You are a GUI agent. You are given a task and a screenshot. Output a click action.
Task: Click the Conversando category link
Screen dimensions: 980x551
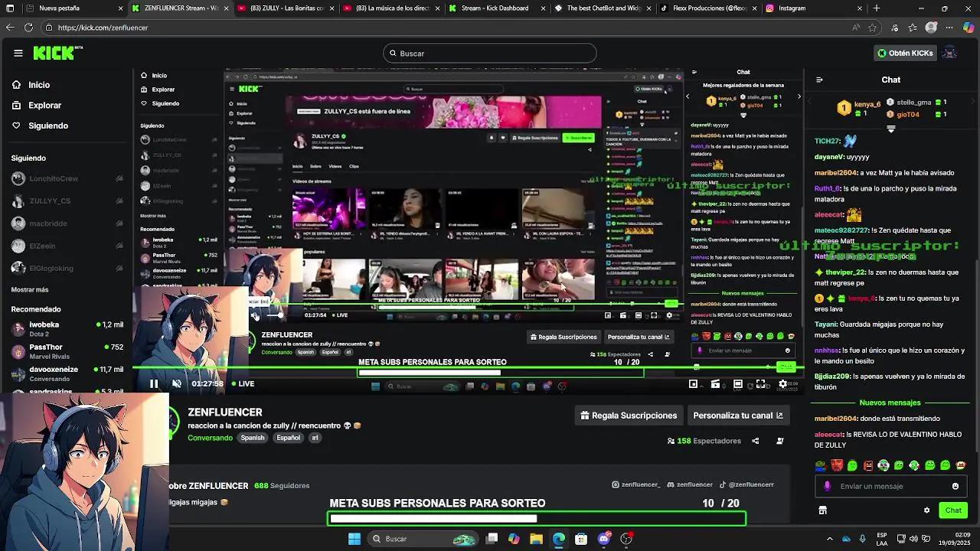point(210,438)
